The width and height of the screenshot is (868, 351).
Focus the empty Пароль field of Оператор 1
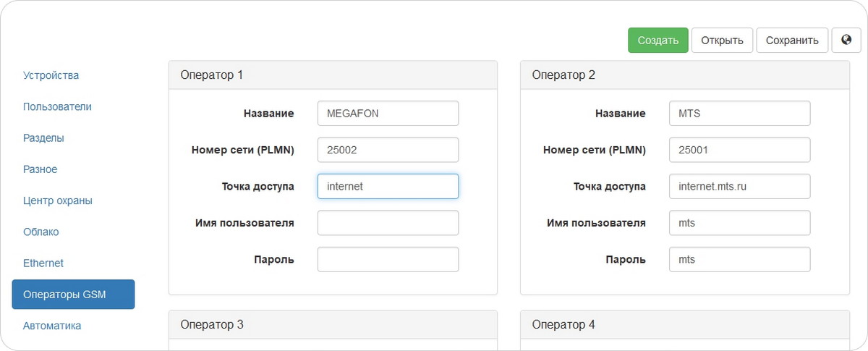pyautogui.click(x=388, y=259)
